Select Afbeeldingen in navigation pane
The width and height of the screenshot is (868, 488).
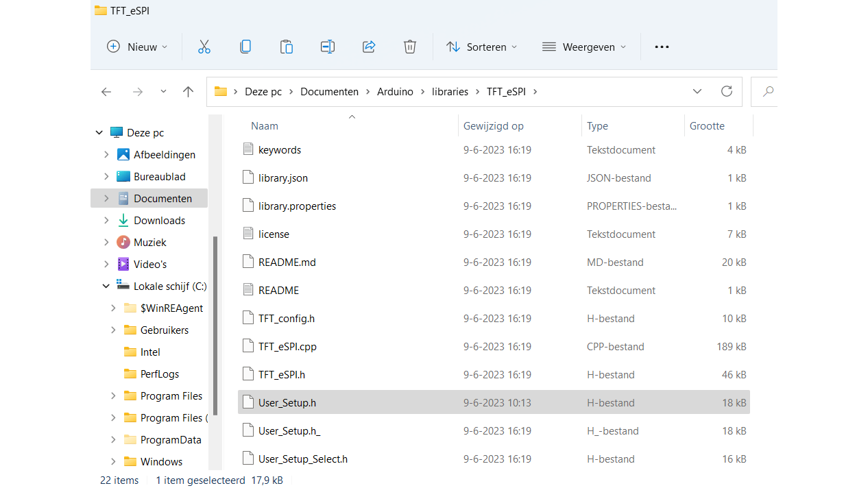point(165,155)
